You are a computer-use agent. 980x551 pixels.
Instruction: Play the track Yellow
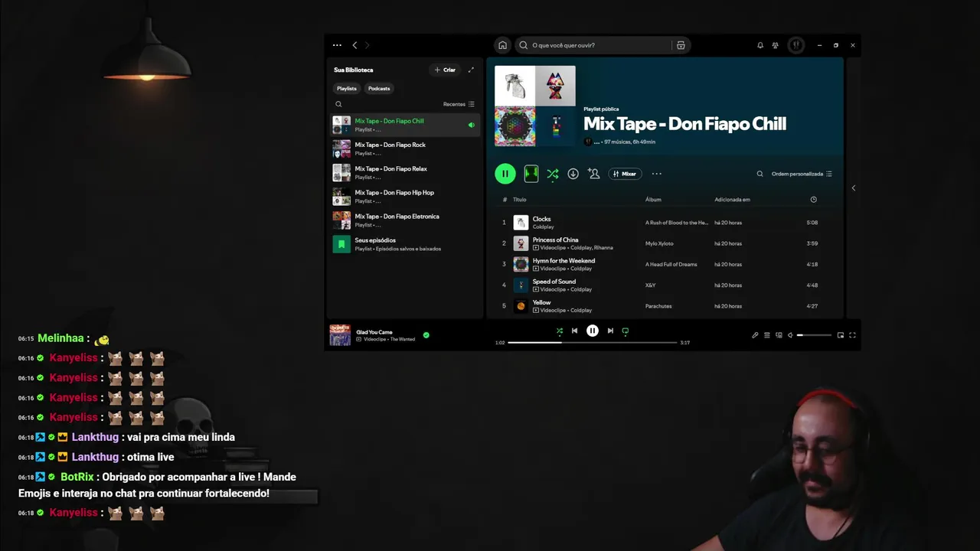point(666,306)
